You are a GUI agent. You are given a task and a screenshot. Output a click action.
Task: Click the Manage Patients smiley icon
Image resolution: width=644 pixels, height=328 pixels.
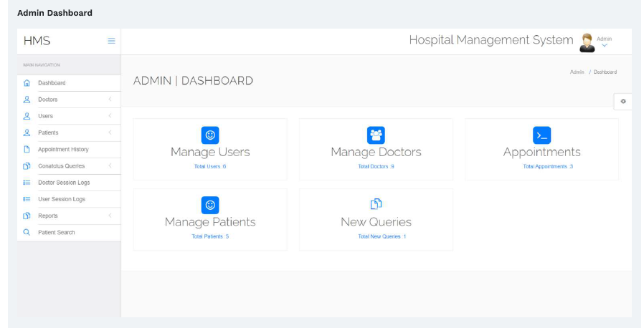coord(210,205)
